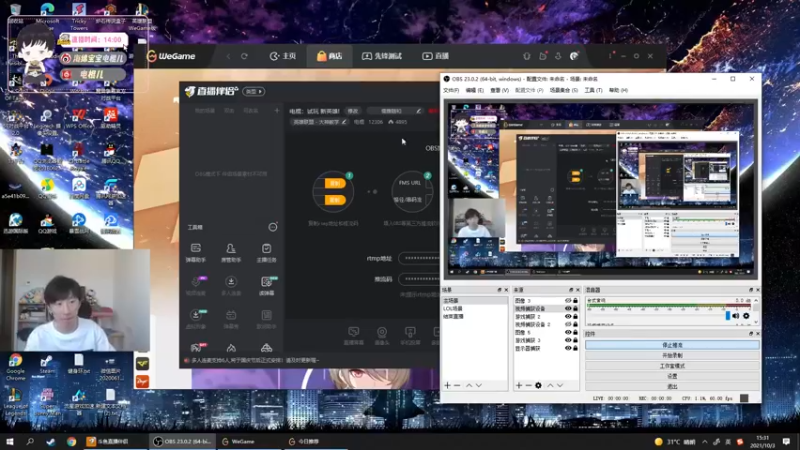Open Steam from Windows taskbar
Image resolution: width=800 pixels, height=450 pixels.
[51, 442]
